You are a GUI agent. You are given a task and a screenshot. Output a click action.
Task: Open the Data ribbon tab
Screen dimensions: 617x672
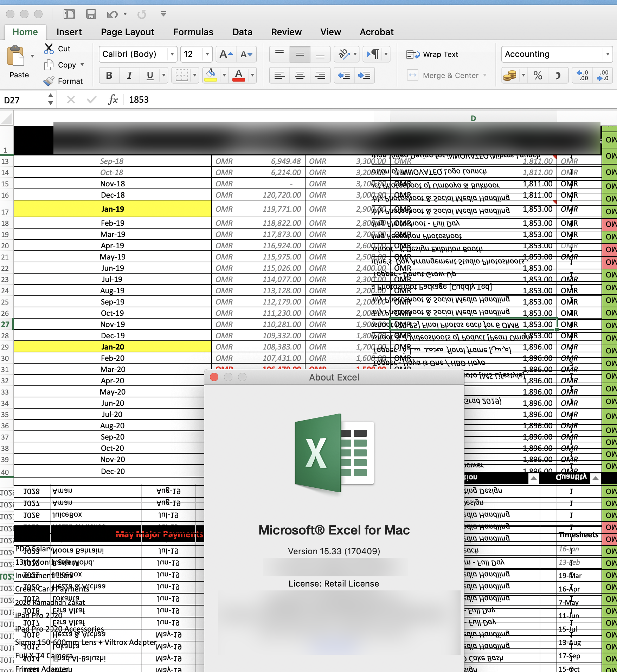(242, 32)
